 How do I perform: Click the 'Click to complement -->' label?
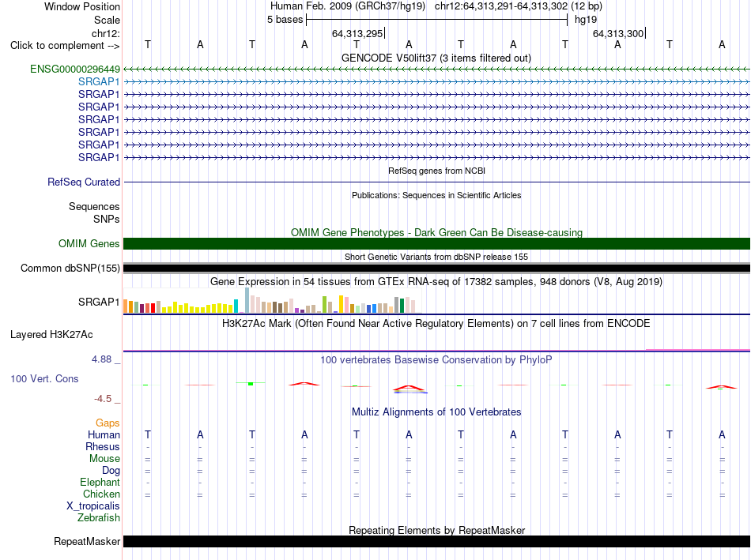[65, 46]
